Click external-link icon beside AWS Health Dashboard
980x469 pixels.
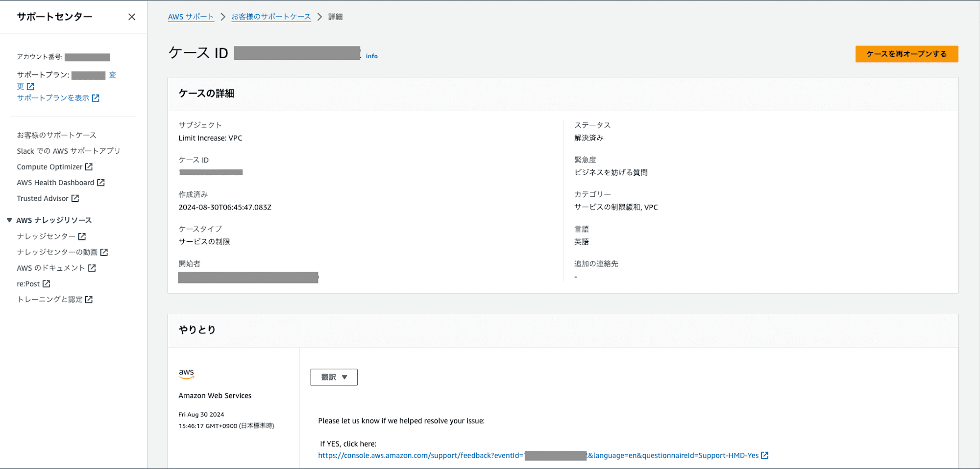click(101, 183)
